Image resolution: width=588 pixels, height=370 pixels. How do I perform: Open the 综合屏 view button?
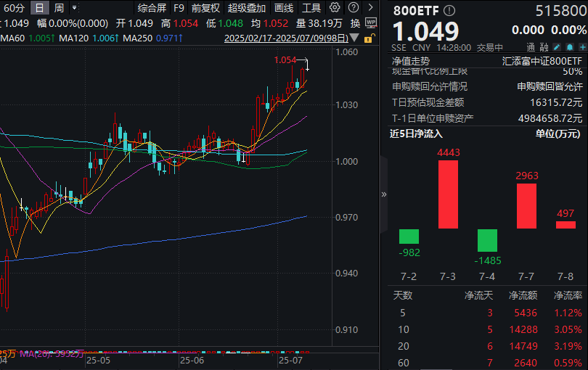point(151,8)
